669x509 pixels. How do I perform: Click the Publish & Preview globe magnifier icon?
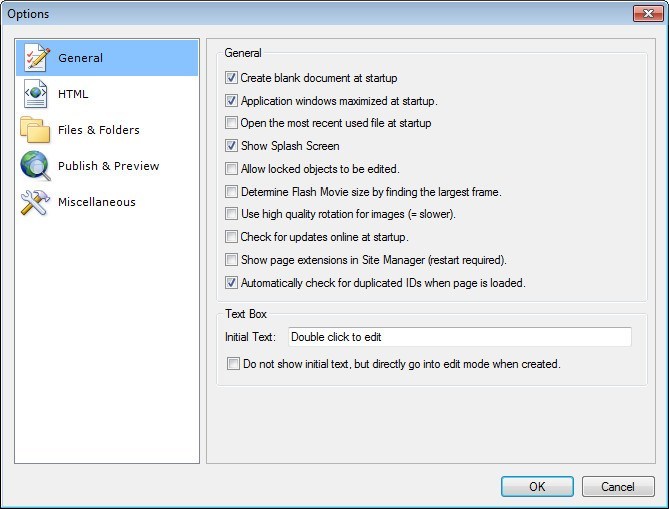pyautogui.click(x=36, y=166)
